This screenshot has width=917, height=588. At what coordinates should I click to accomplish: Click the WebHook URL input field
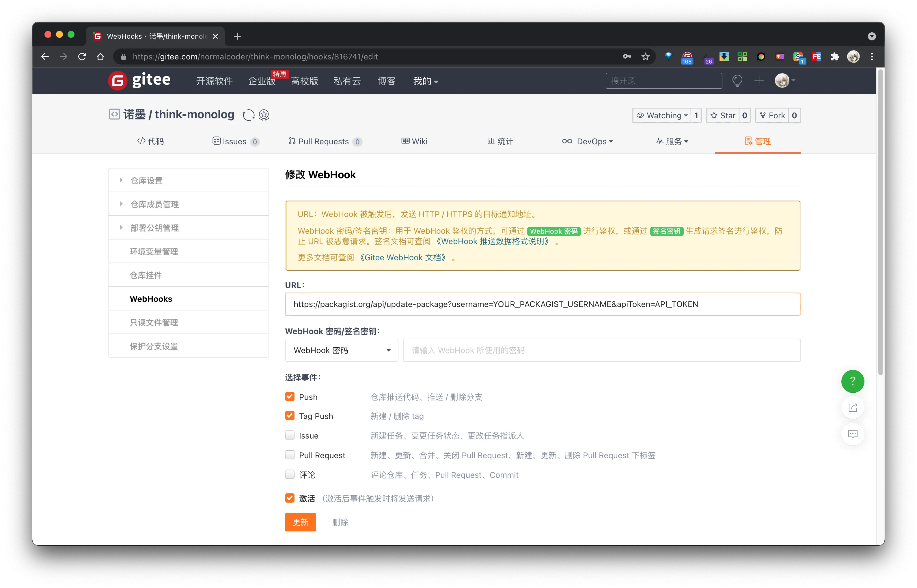(543, 304)
